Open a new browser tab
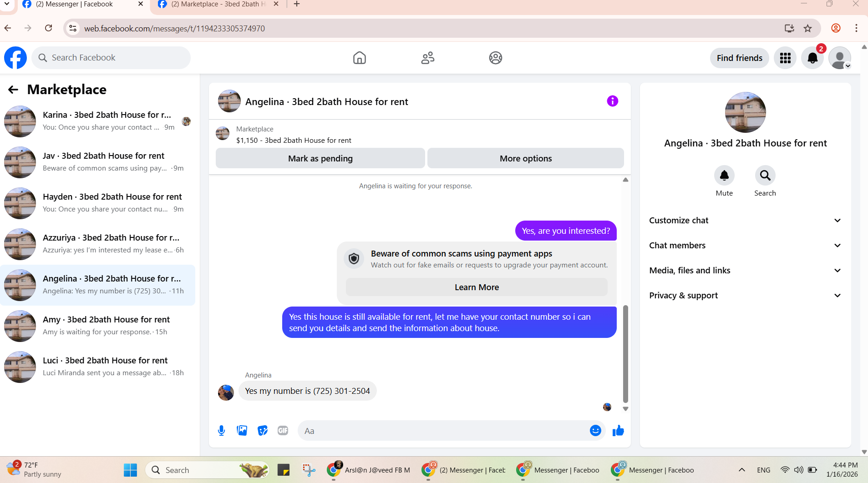The image size is (868, 483). pos(297,4)
